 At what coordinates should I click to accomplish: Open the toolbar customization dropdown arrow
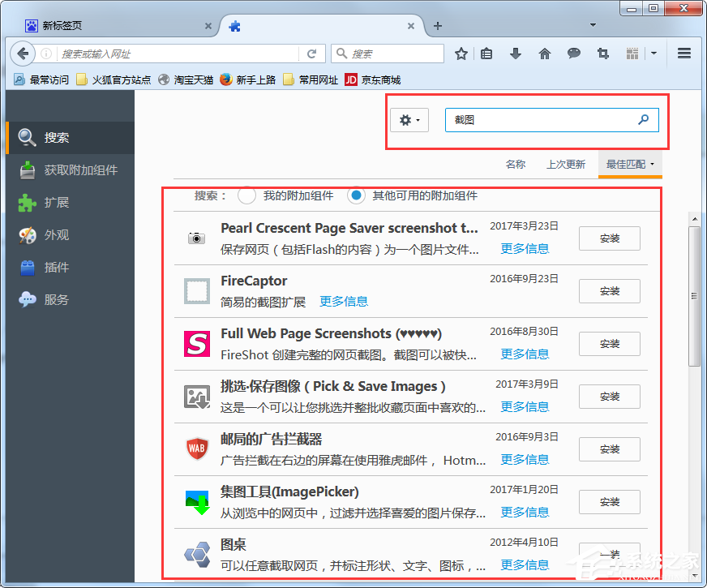coord(653,53)
